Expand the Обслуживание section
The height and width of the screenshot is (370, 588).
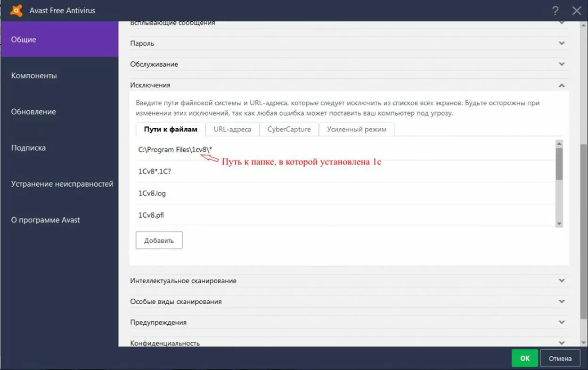(x=349, y=64)
